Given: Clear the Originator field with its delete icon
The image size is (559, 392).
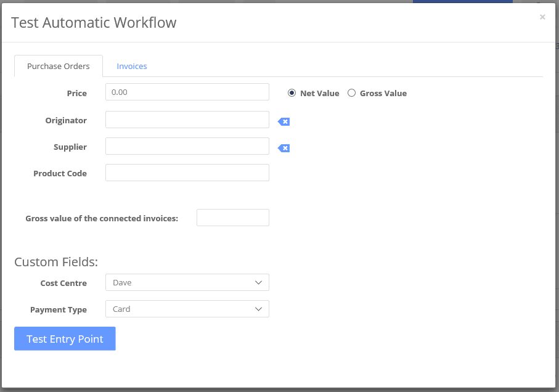Looking at the screenshot, I should 284,122.
